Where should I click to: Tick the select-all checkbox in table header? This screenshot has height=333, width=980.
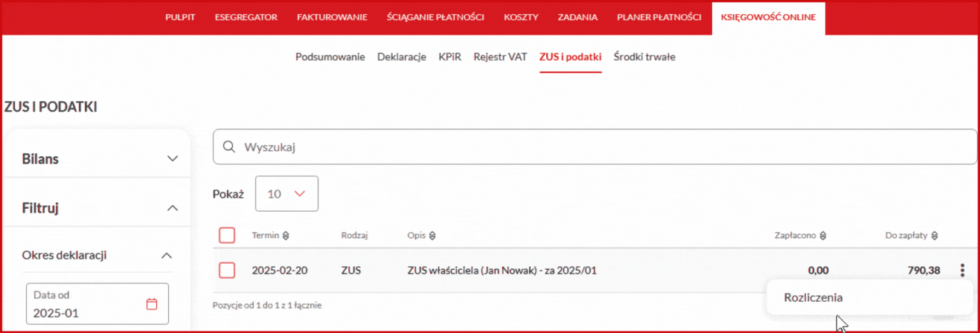coord(227,236)
